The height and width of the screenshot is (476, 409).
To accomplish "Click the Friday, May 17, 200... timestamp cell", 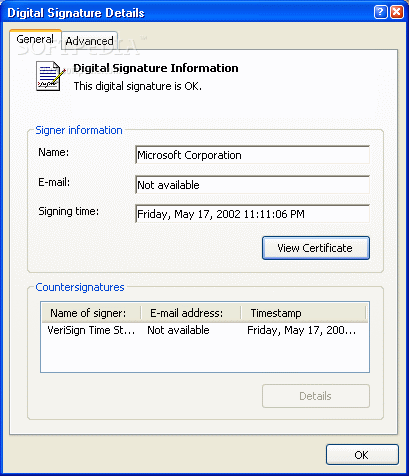I will coord(301,330).
